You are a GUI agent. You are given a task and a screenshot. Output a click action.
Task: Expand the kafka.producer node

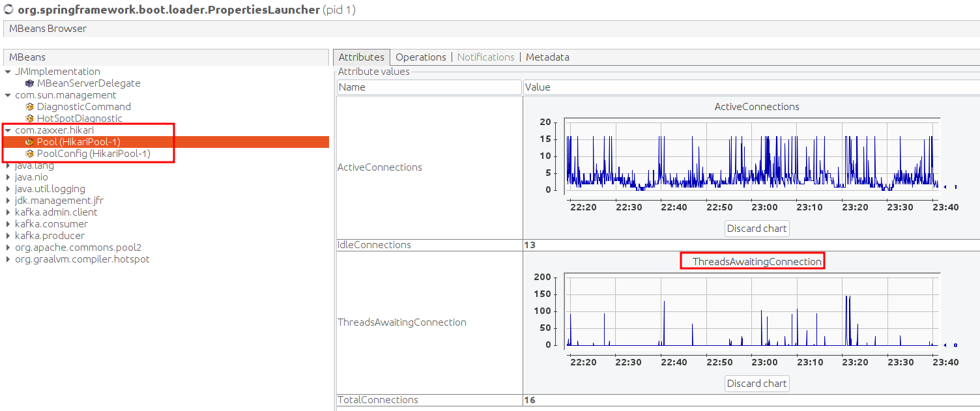(x=7, y=235)
